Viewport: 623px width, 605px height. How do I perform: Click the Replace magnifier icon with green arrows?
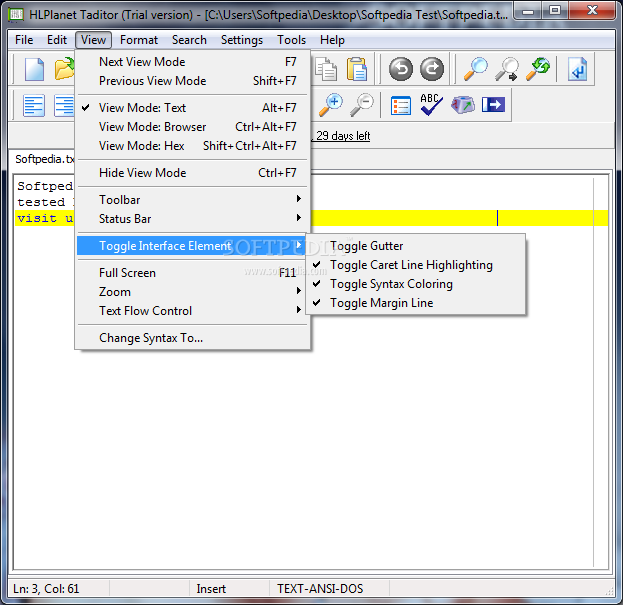[x=538, y=69]
